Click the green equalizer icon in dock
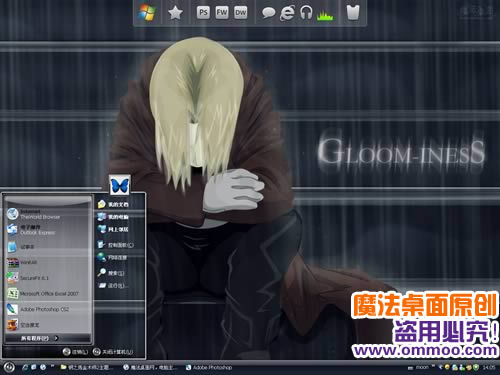 325,15
